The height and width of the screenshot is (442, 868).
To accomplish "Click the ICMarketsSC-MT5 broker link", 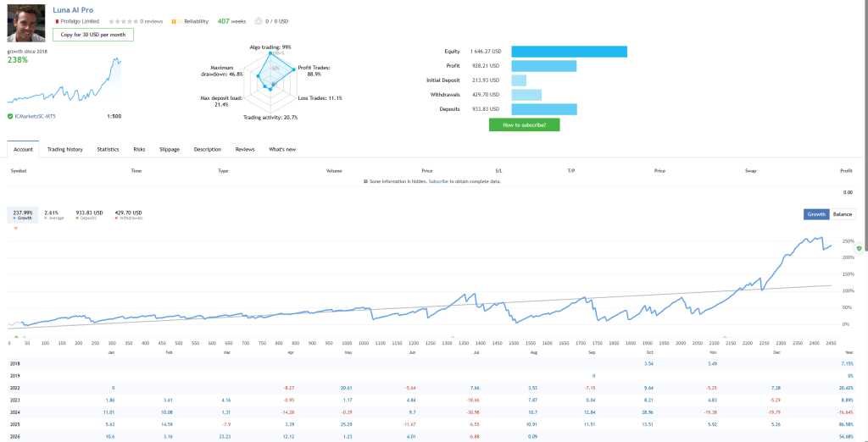I will pos(37,117).
